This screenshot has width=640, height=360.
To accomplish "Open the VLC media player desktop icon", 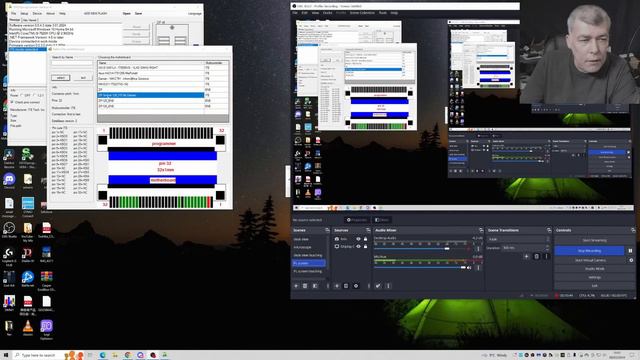I will click(x=28, y=326).
